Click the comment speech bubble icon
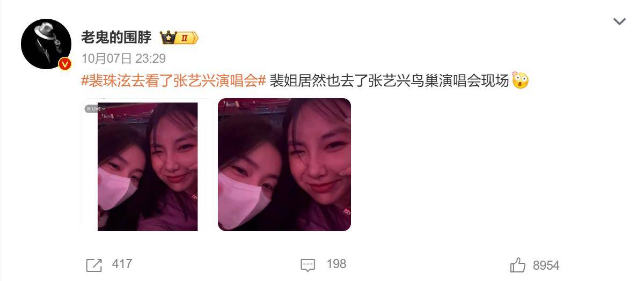Viewport: 644px width, 281px height. tap(308, 265)
